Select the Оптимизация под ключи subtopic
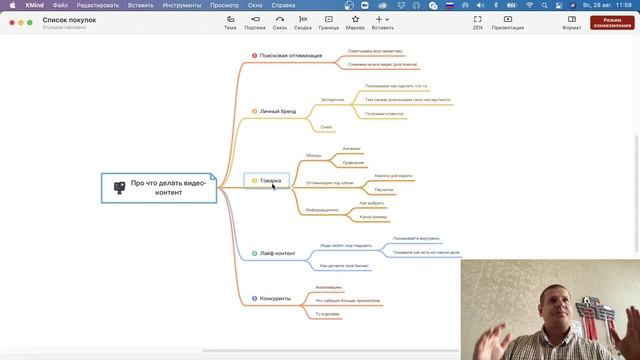640x360 pixels. click(x=330, y=183)
